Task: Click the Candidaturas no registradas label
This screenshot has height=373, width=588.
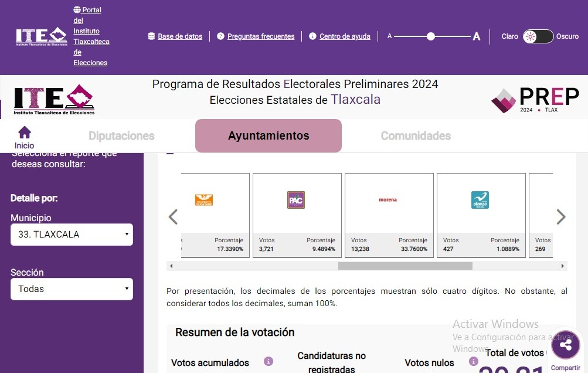Action: pos(331,362)
